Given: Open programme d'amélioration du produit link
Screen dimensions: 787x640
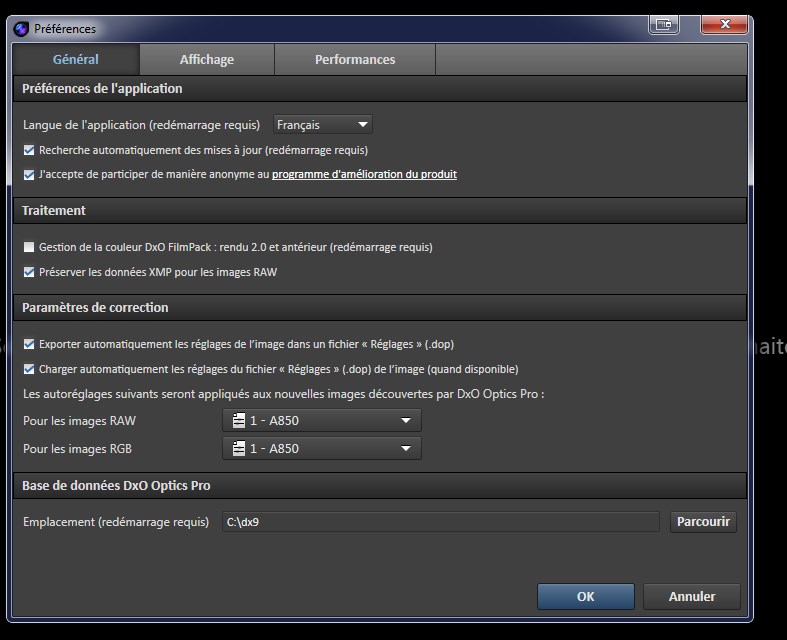Looking at the screenshot, I should click(x=364, y=174).
